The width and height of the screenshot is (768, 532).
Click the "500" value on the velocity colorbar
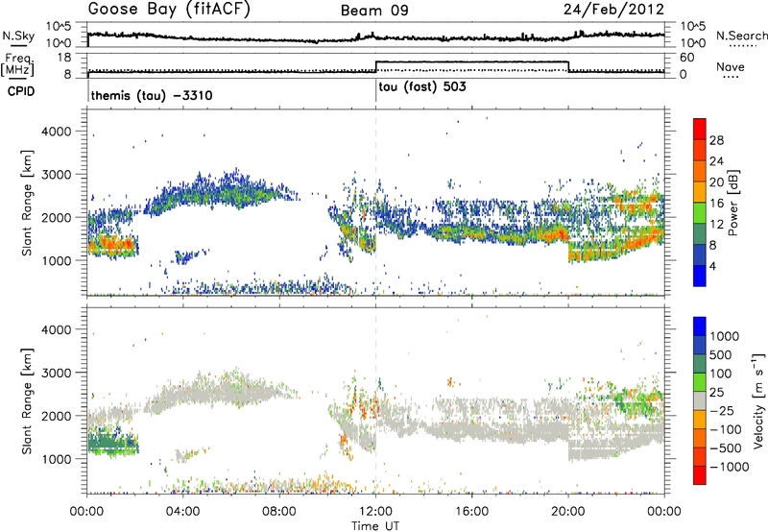click(x=721, y=355)
